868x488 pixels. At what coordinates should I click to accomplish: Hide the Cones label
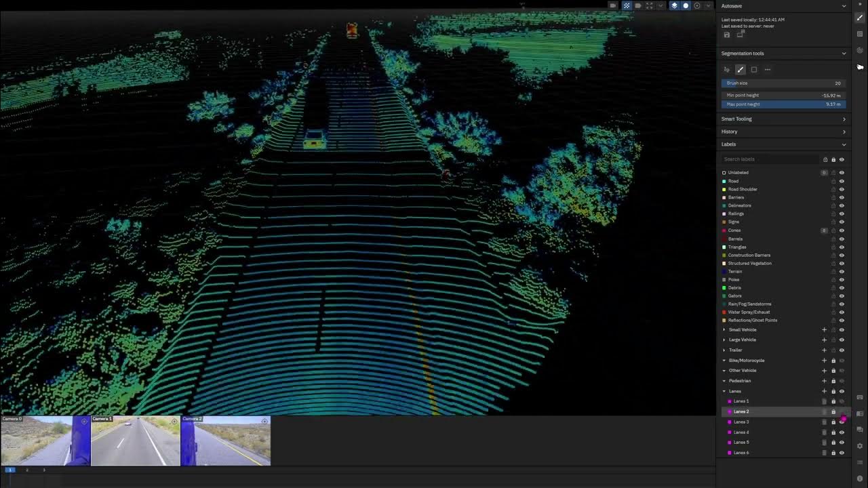(x=842, y=230)
